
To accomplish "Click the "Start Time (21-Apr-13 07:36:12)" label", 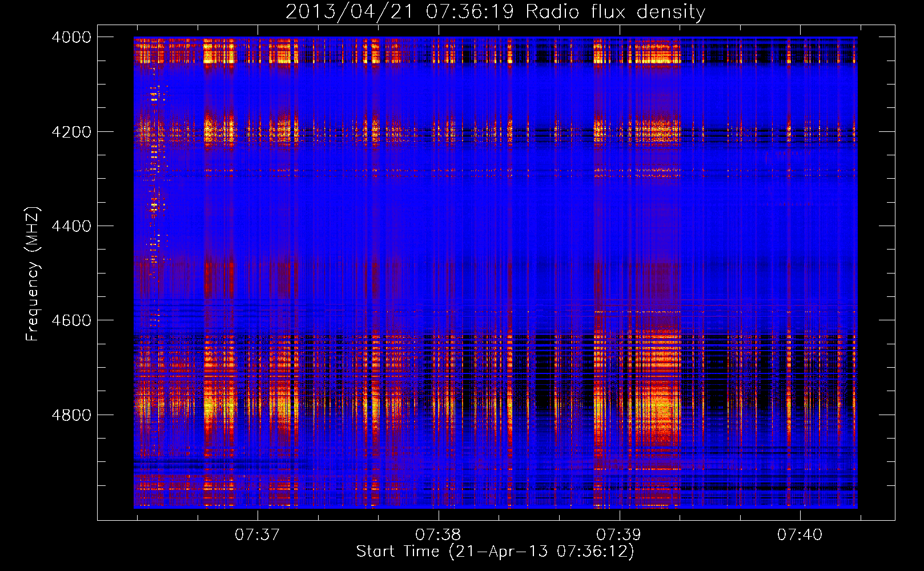I will (x=495, y=552).
